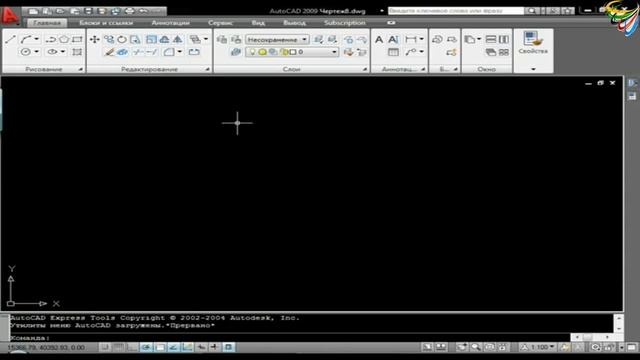Activate the Fillet tool
640x360 pixels.
[x=169, y=52]
